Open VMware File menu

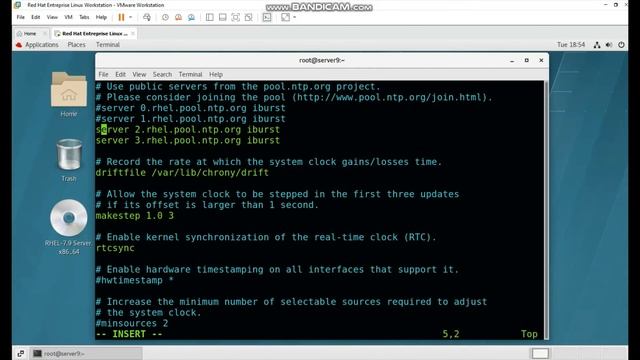(x=20, y=17)
